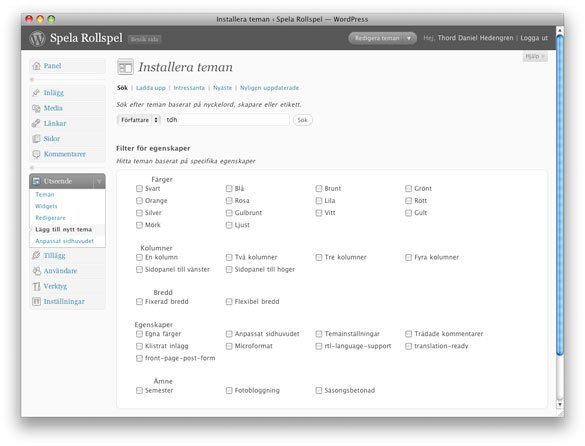
Task: Toggle the Mörk color checkbox
Action: (x=139, y=225)
